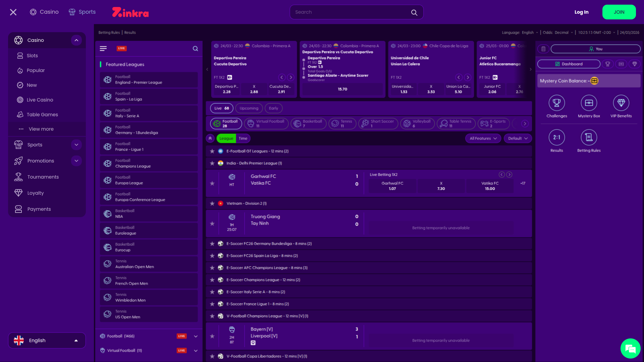Click the JOIN button
Viewport: 644px width, 362px height.
pyautogui.click(x=619, y=12)
